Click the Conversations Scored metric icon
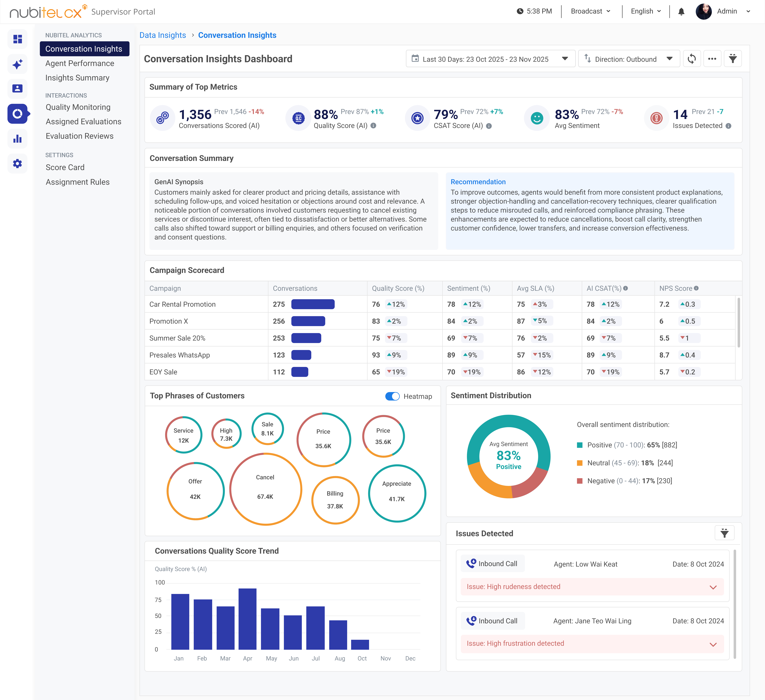Viewport: 765px width, 700px height. (162, 118)
